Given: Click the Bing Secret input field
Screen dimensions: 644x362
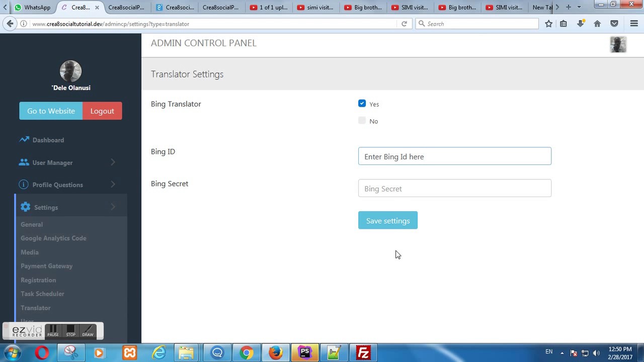Looking at the screenshot, I should pos(455,189).
